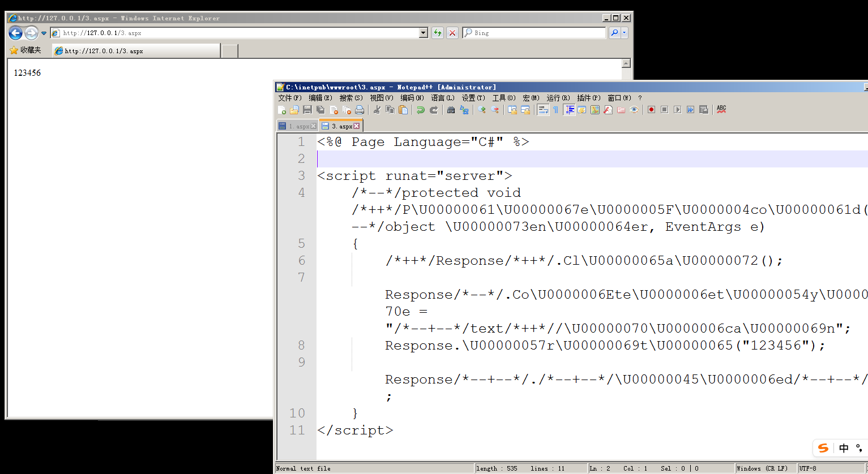
Task: Open the ? help menu
Action: click(x=640, y=98)
